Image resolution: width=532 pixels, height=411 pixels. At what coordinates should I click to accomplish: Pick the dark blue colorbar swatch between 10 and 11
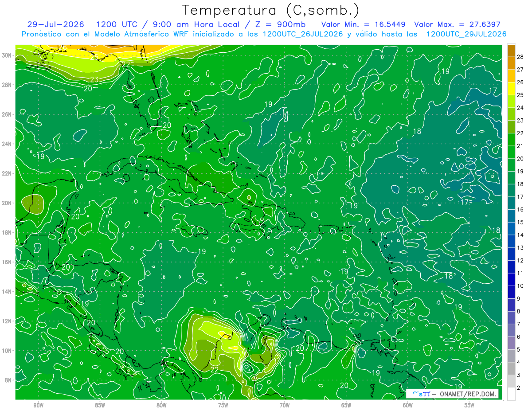point(511,280)
